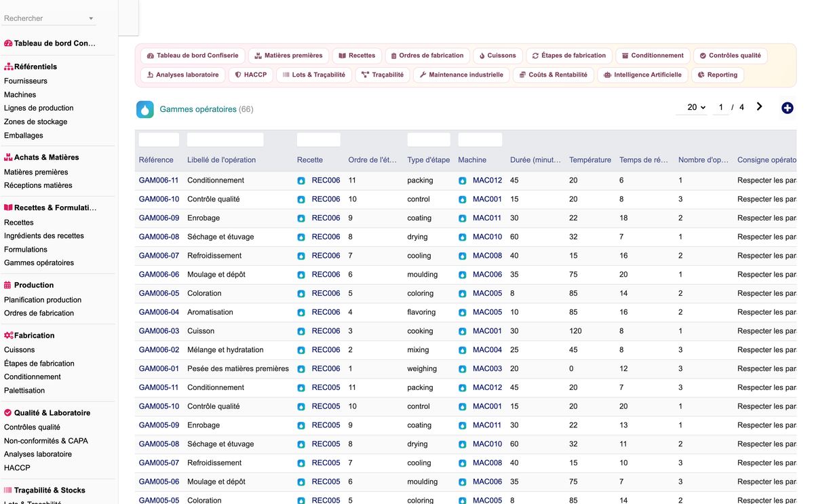
Task: Open MAC004 machine link
Action: pyautogui.click(x=487, y=350)
